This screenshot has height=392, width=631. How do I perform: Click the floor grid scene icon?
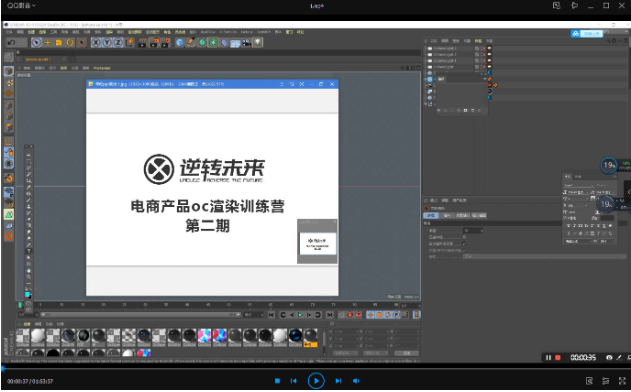(235, 43)
